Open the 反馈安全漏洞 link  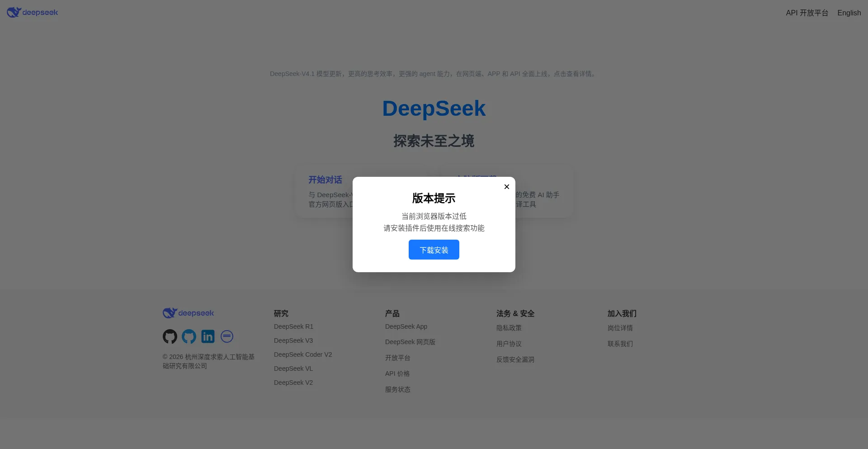[515, 359]
